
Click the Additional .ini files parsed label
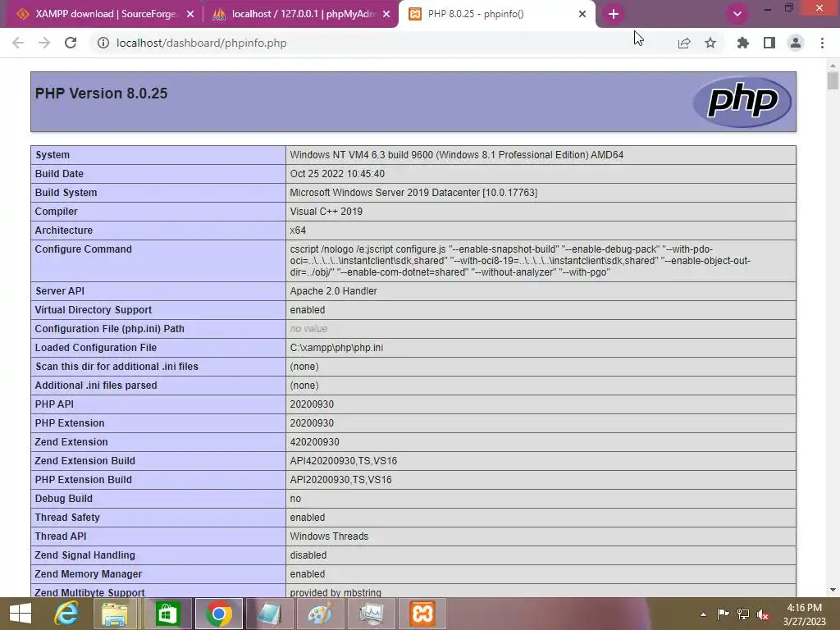(x=96, y=386)
